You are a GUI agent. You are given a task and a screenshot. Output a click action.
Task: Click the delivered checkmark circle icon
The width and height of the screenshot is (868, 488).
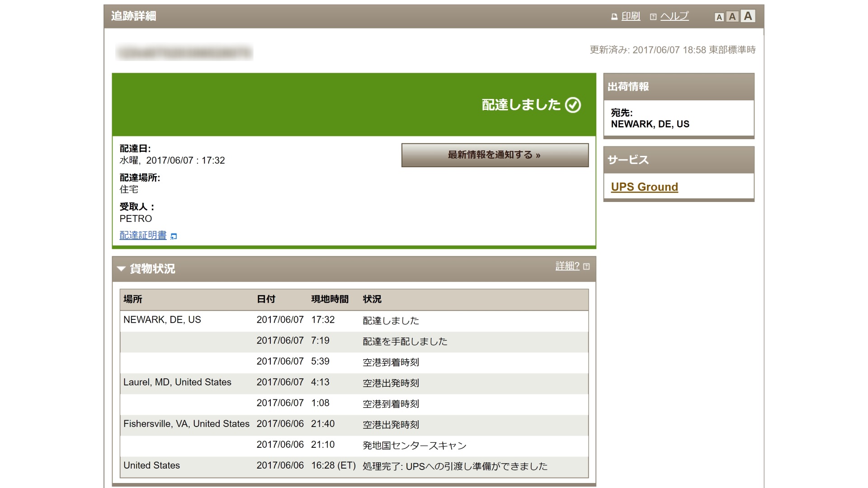click(573, 105)
